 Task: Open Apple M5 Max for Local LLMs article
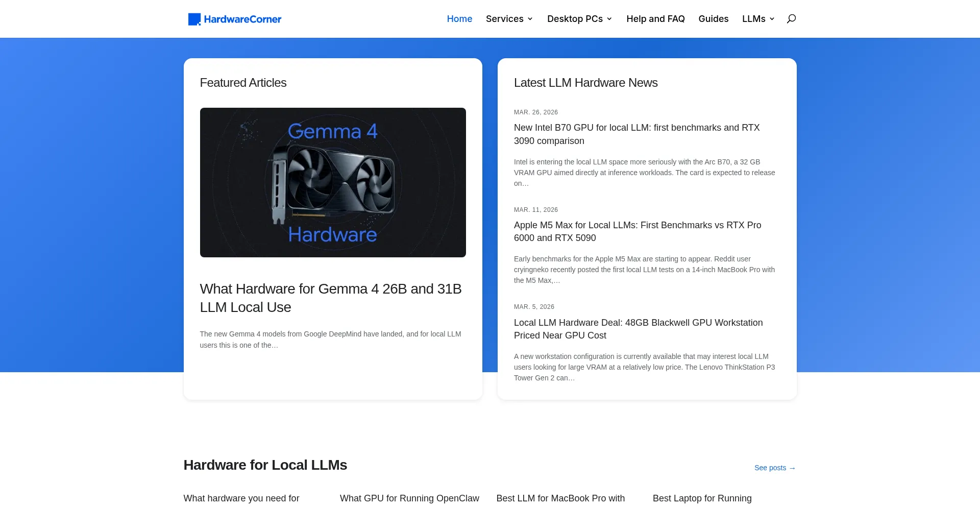(x=638, y=231)
